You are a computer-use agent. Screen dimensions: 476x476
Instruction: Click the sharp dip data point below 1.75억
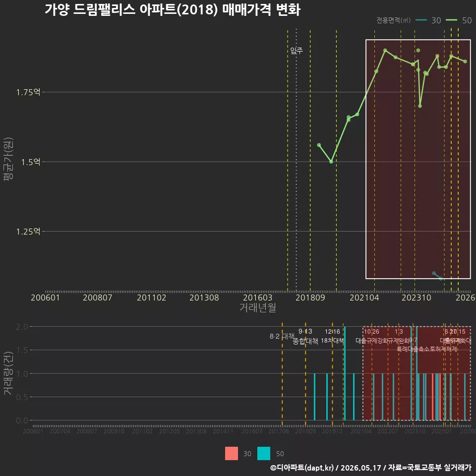[420, 106]
